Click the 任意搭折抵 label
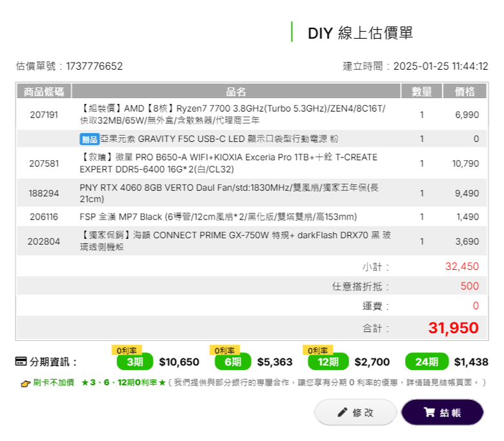 (x=361, y=286)
